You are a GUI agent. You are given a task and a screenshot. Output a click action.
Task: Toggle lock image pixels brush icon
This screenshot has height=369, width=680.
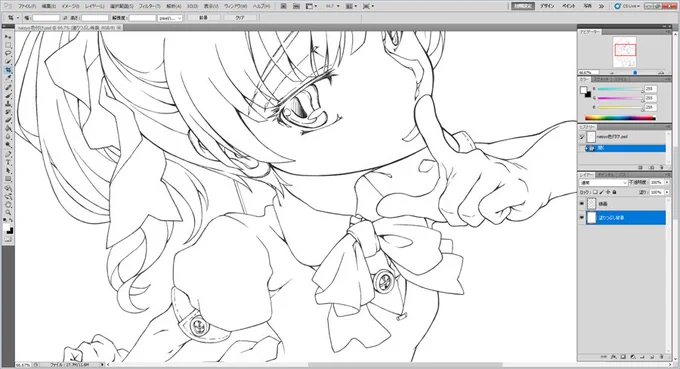tap(602, 192)
